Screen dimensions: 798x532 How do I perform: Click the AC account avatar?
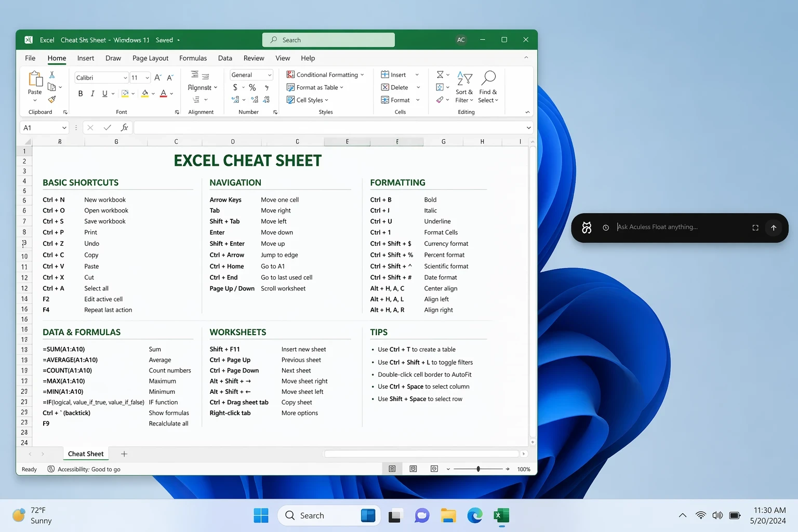click(x=461, y=40)
